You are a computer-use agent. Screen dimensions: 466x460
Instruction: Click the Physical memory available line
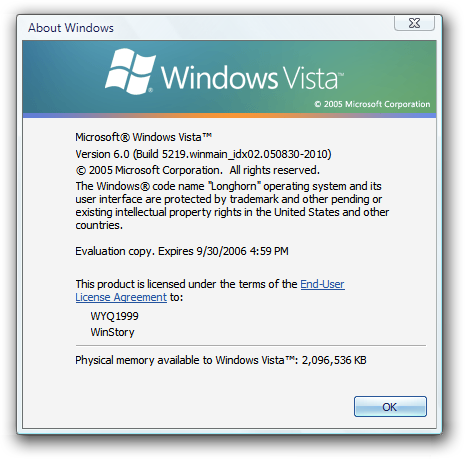click(x=221, y=360)
